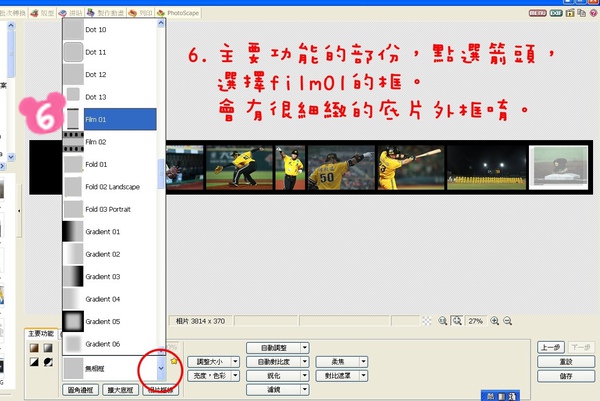Click the night stadium lights photo

(486, 167)
